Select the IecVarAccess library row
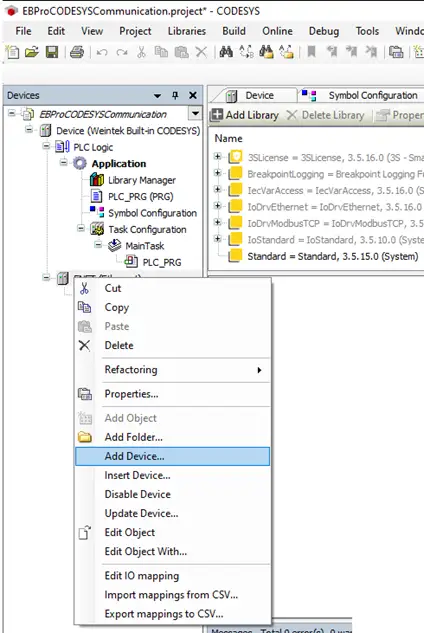 point(326,190)
